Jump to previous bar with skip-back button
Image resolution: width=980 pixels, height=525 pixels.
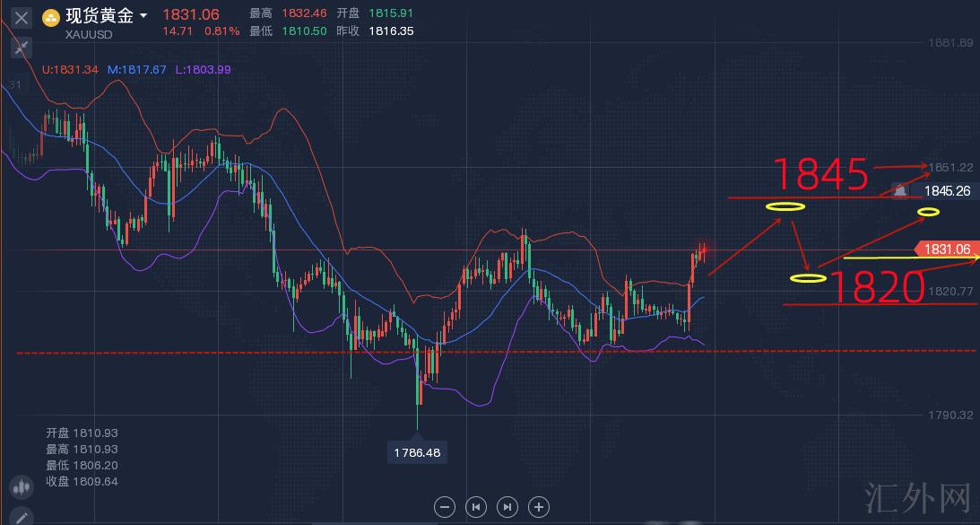click(476, 507)
